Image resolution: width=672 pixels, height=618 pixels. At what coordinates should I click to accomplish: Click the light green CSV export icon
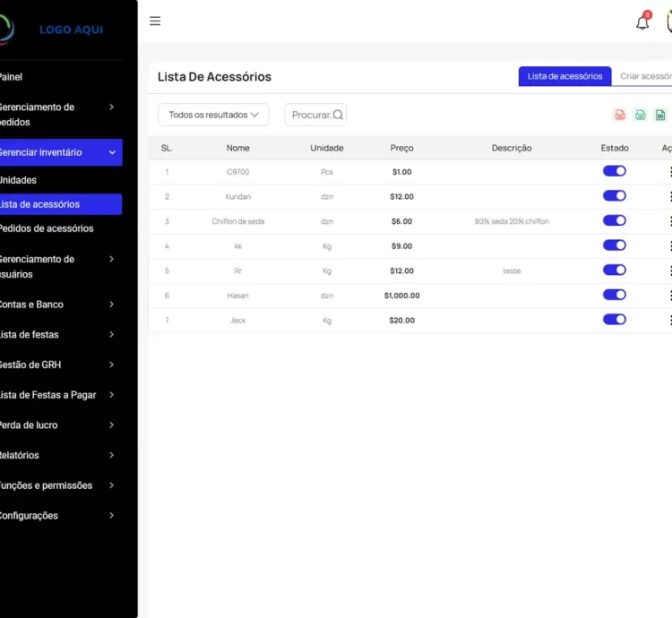[640, 115]
